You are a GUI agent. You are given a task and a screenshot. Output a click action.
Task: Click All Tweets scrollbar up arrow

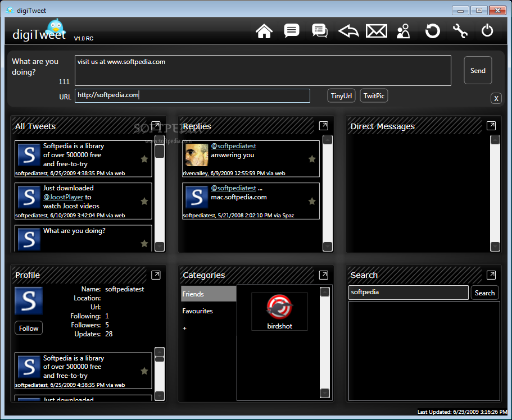pyautogui.click(x=160, y=140)
